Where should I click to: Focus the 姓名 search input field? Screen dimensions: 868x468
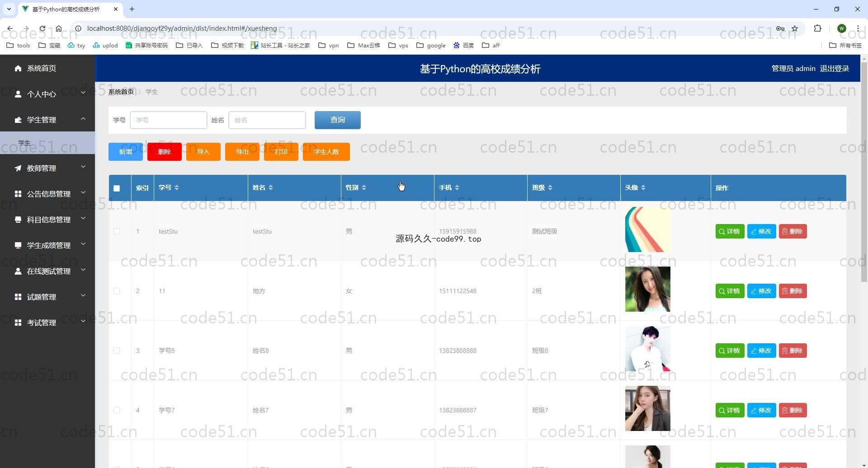(267, 120)
